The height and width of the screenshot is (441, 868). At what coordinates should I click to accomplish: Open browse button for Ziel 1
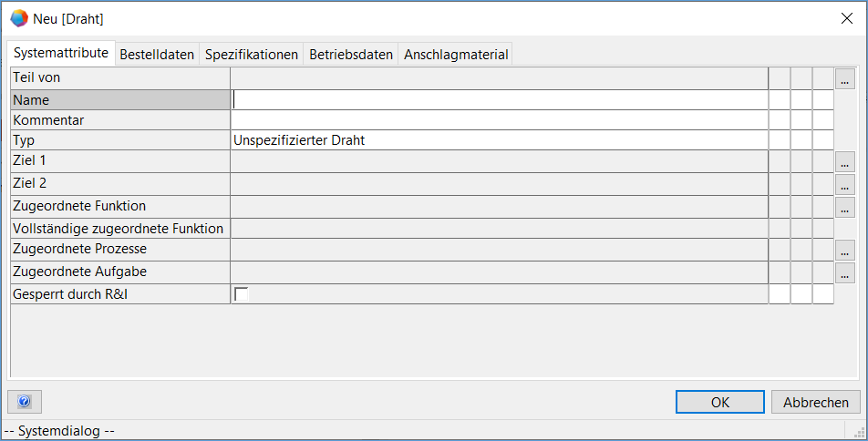(845, 161)
